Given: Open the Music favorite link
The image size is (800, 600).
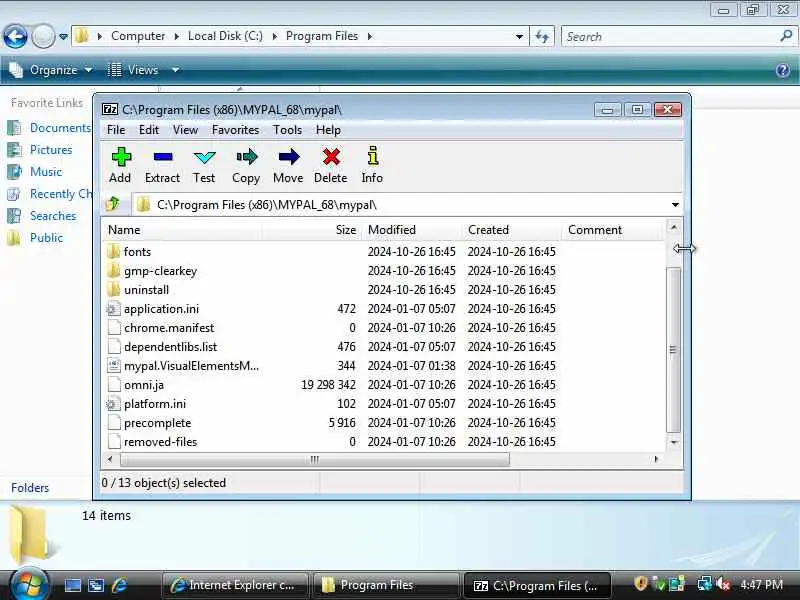Looking at the screenshot, I should [46, 171].
